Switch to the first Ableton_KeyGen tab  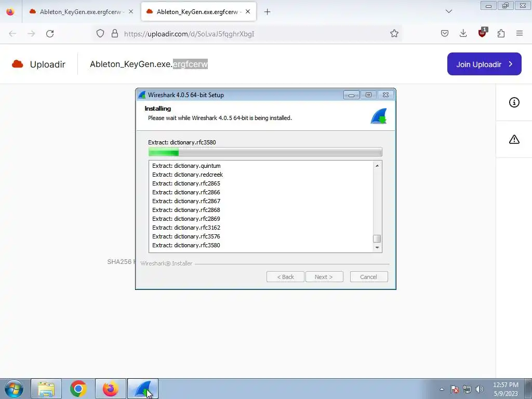(x=81, y=12)
